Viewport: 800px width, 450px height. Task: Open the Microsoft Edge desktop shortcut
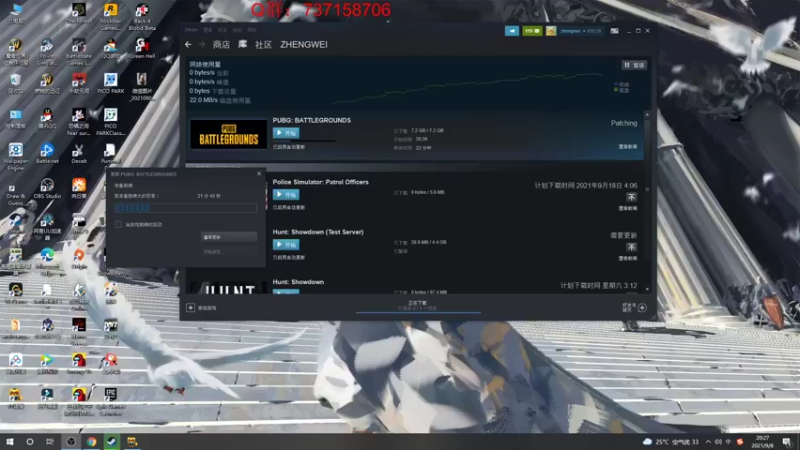(47, 262)
